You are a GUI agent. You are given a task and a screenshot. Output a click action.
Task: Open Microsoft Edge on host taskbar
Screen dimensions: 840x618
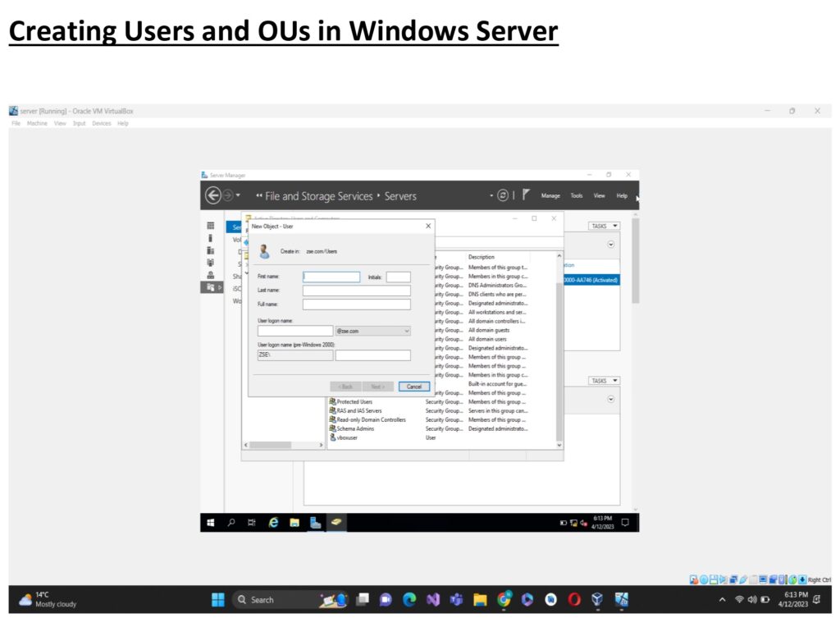pos(409,600)
